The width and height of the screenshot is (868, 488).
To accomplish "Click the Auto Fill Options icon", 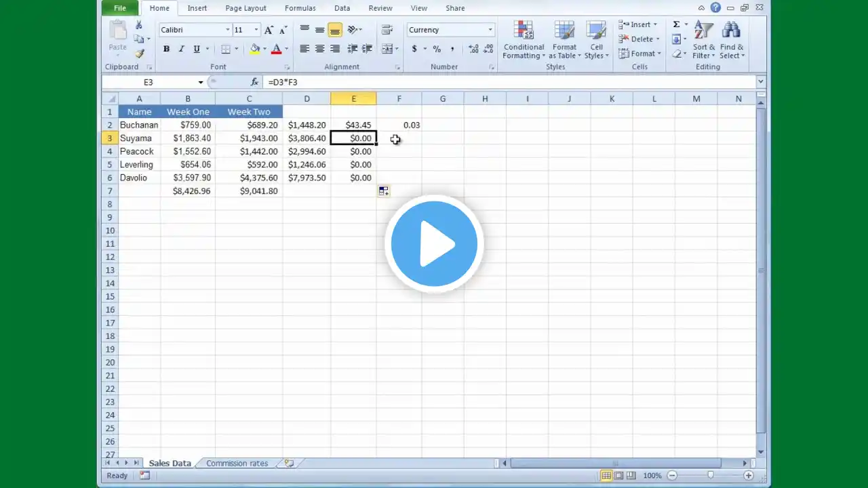I will pos(384,191).
